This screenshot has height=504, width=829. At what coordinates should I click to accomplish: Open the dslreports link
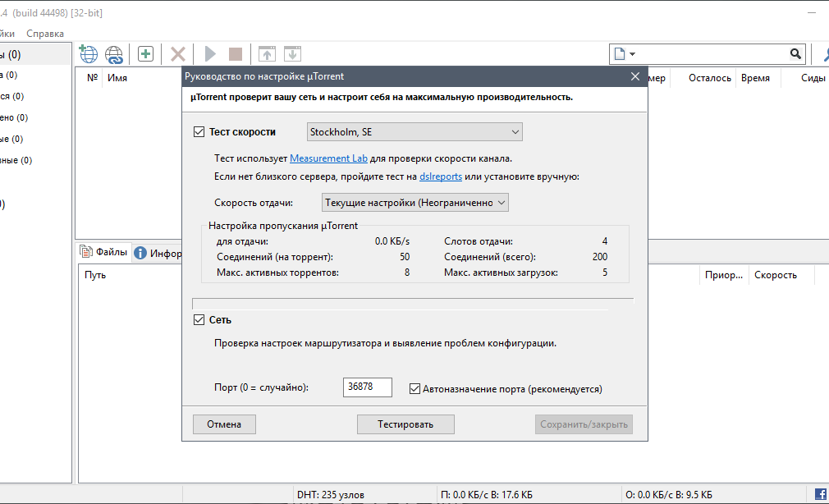(x=441, y=176)
